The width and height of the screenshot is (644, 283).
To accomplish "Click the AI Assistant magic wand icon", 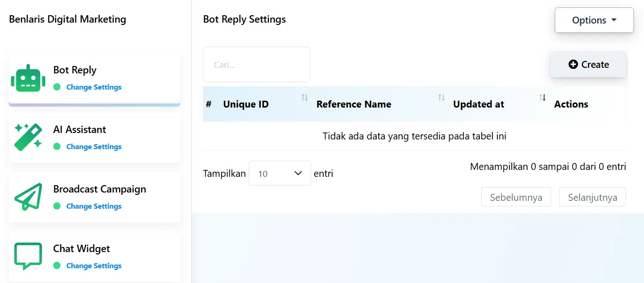I will 28,137.
